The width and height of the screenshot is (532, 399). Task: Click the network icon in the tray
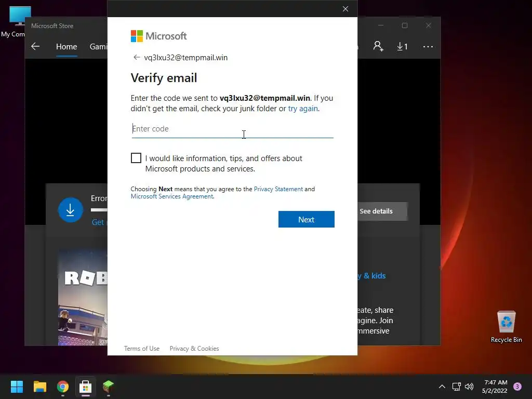456,387
